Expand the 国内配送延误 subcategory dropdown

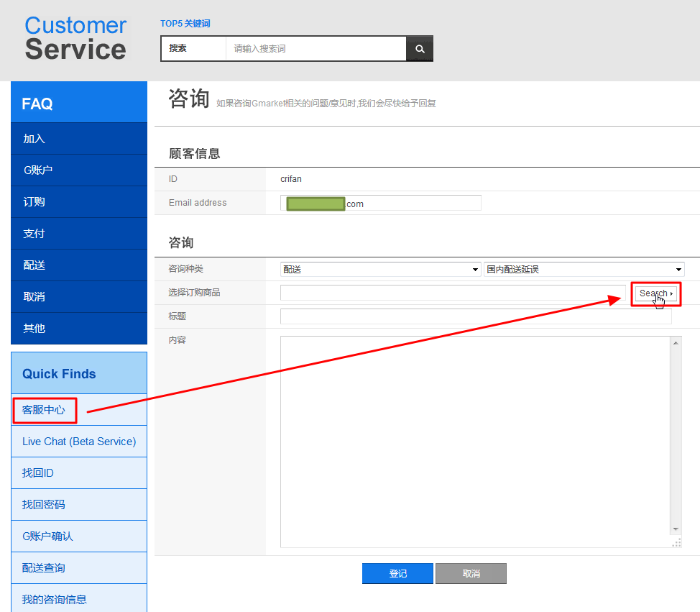(x=584, y=269)
